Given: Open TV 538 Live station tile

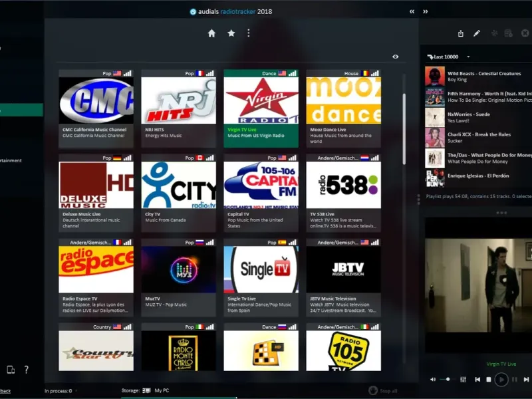Looking at the screenshot, I should coord(343,193).
